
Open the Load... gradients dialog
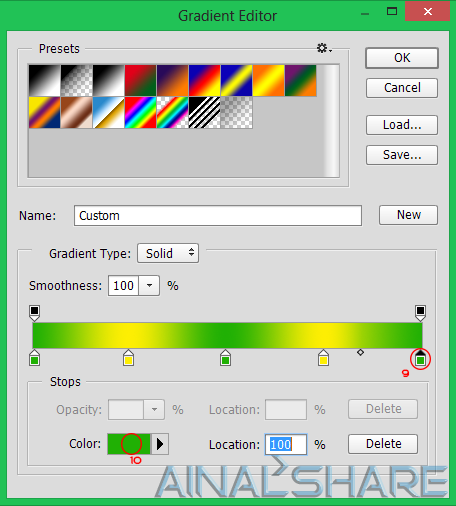point(402,125)
